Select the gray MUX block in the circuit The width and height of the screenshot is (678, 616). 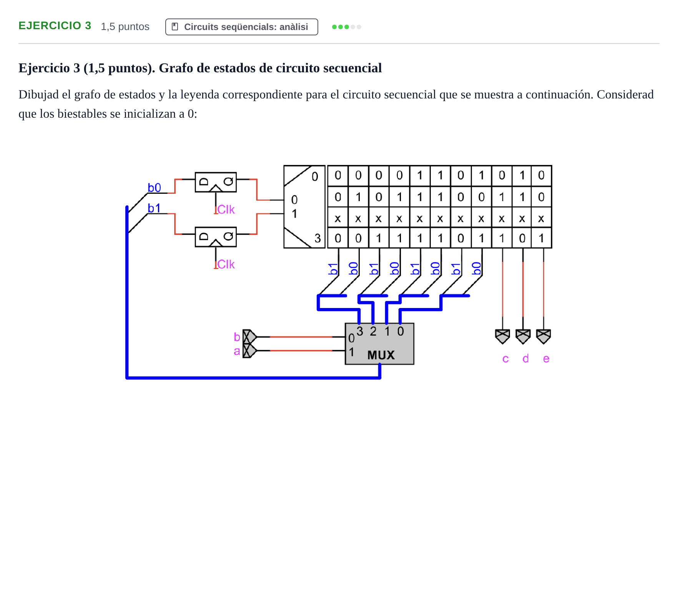point(379,344)
